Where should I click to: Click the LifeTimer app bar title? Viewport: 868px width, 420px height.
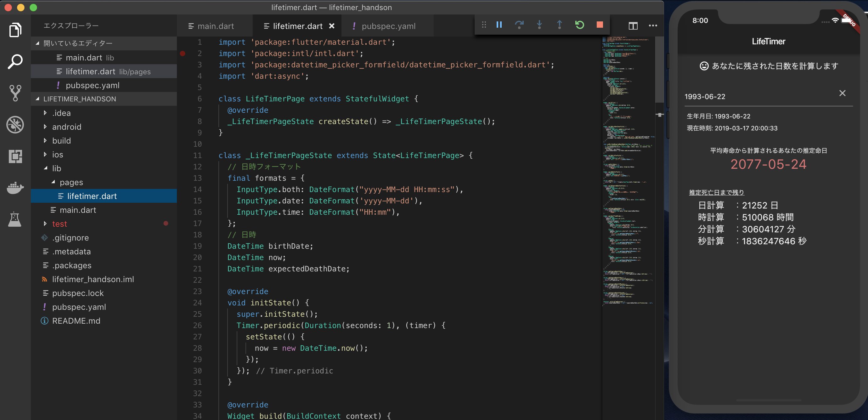coord(769,42)
